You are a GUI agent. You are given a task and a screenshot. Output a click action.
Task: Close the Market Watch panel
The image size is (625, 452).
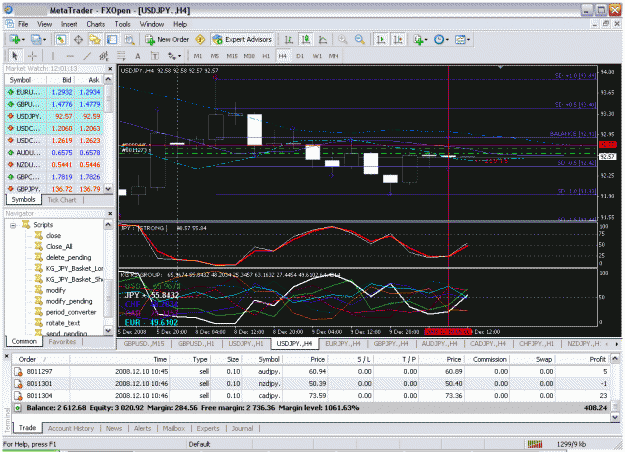pyautogui.click(x=110, y=69)
